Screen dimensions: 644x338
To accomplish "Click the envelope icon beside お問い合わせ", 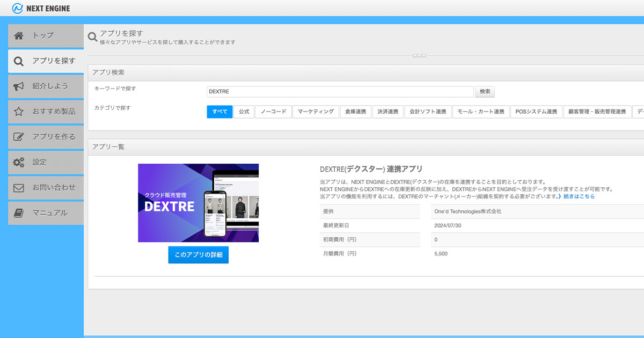I will coord(19,188).
